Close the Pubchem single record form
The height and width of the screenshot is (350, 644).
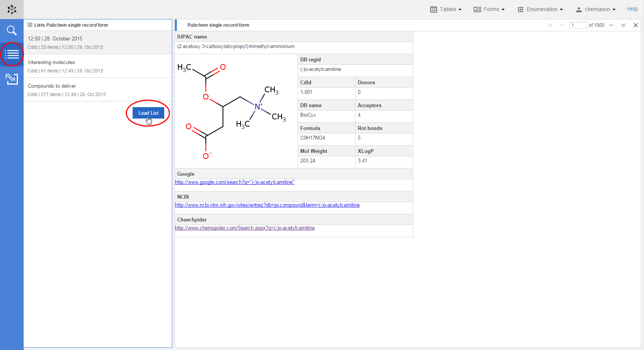(636, 25)
